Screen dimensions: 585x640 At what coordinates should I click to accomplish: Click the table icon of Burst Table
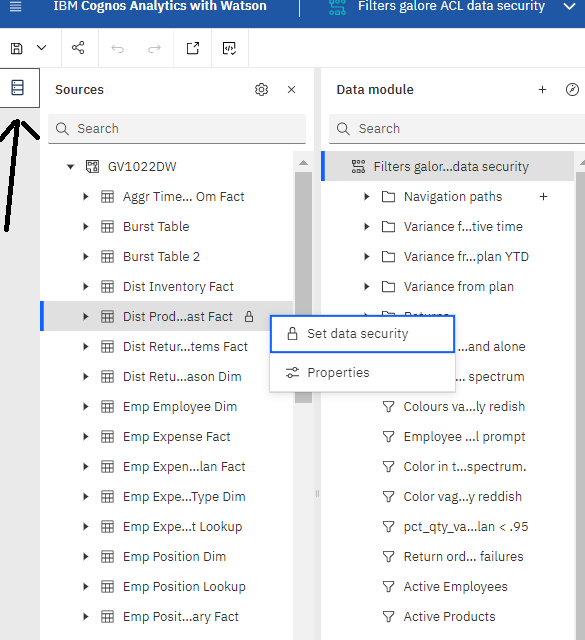pyautogui.click(x=107, y=227)
